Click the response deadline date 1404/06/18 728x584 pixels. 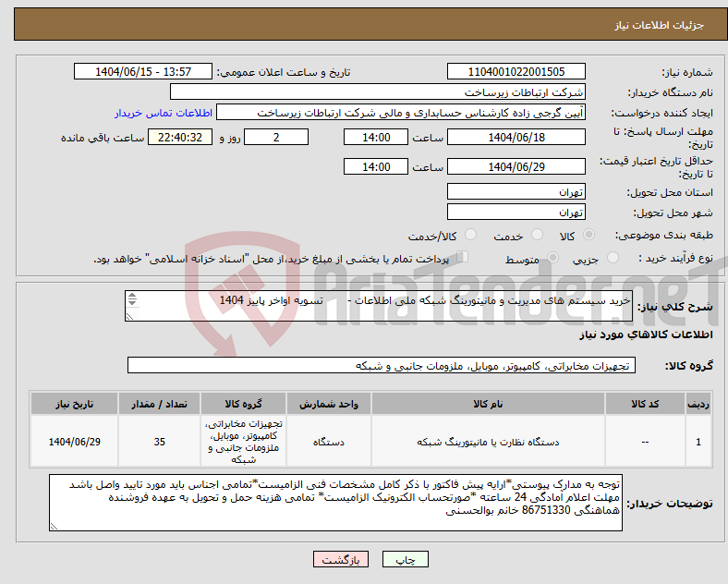click(516, 138)
